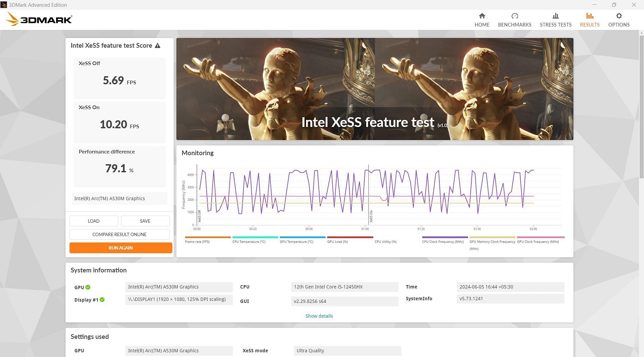Viewport: 644px width, 357px height.
Task: Switch to the Benchmarks tab
Action: pyautogui.click(x=514, y=20)
